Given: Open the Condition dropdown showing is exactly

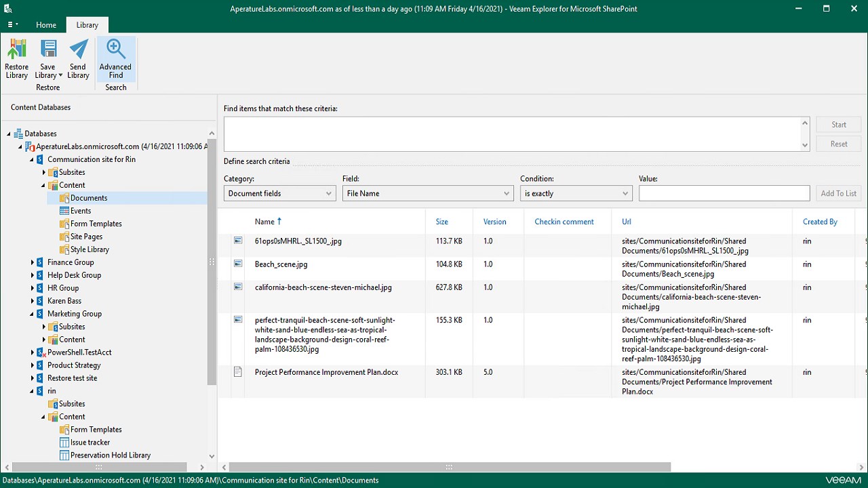Looking at the screenshot, I should (576, 194).
